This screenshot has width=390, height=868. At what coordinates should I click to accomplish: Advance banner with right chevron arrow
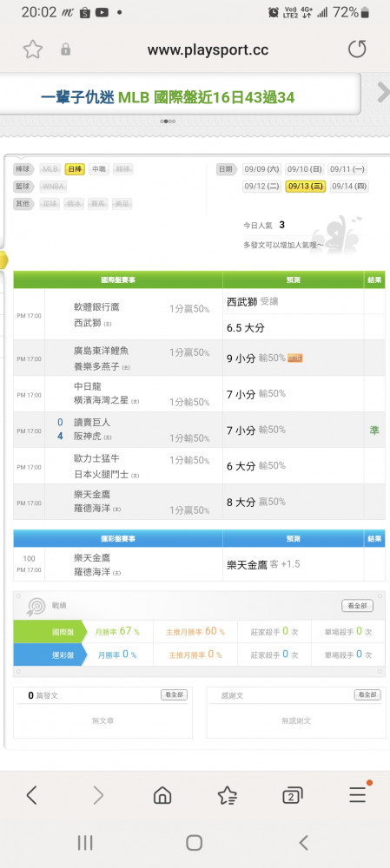[383, 93]
